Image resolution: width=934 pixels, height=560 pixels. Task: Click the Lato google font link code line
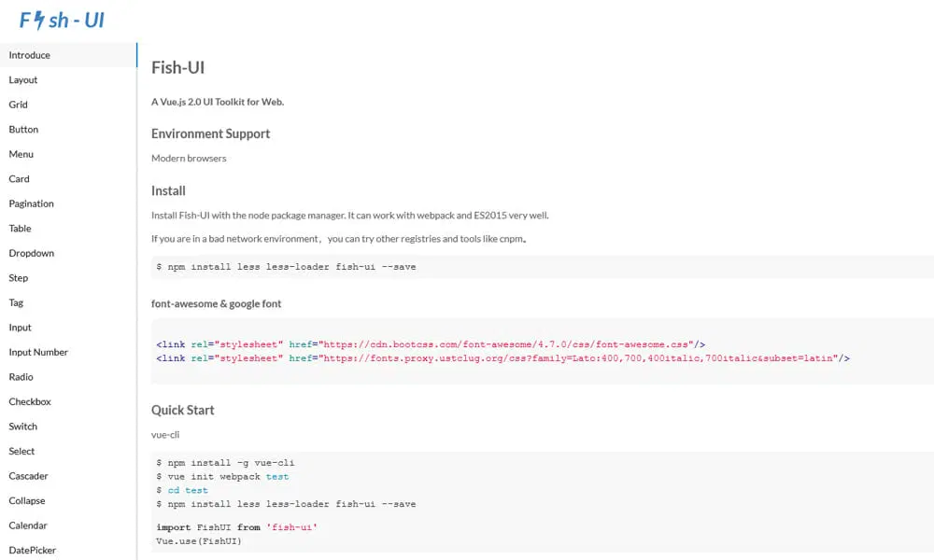[502, 358]
